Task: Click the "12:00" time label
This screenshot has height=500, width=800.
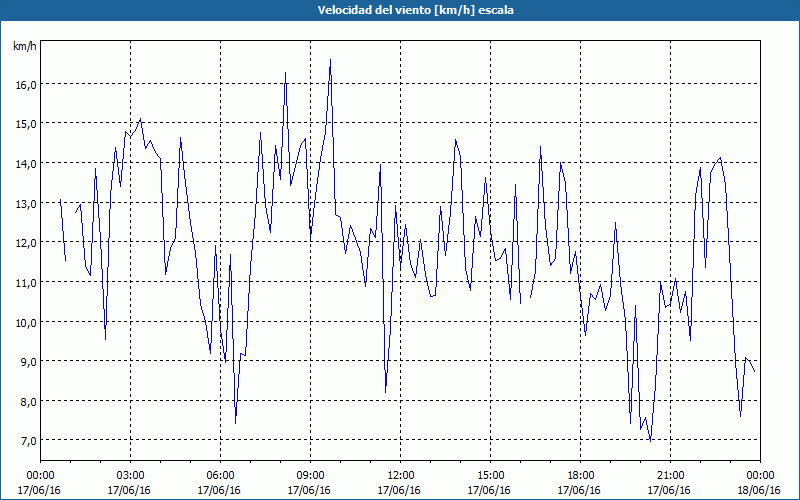Action: point(401,476)
